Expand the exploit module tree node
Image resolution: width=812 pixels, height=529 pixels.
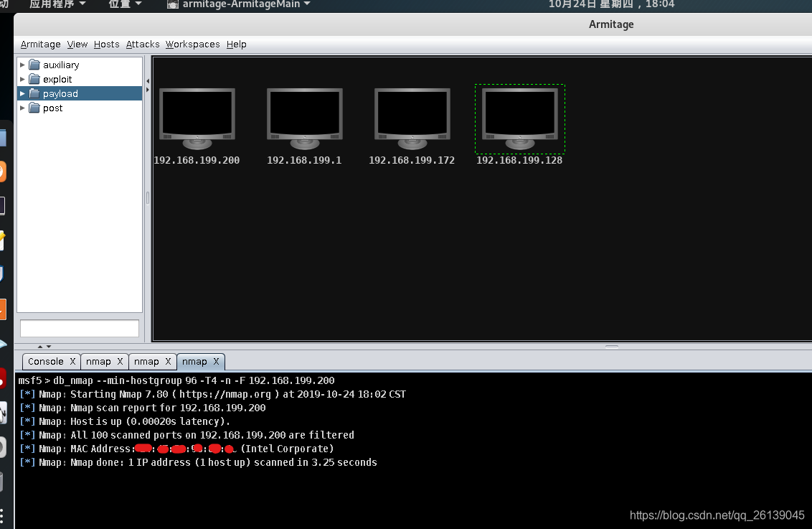22,79
